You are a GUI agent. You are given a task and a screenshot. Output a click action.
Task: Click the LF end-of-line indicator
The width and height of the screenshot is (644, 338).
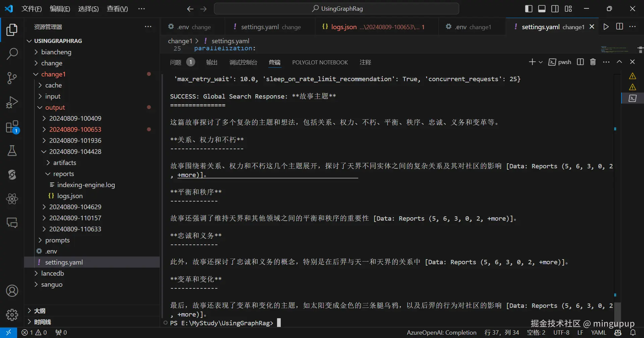click(x=580, y=333)
